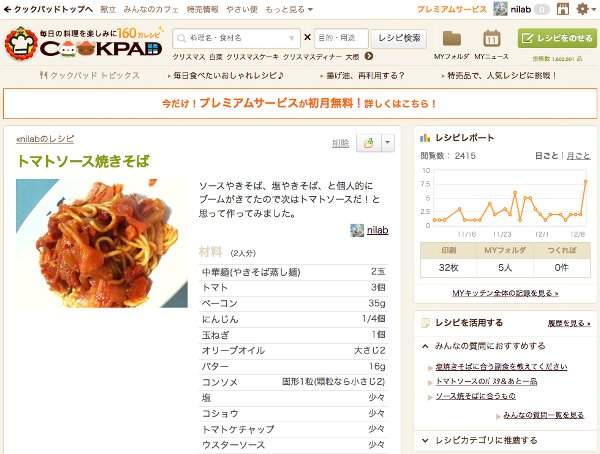Click the 削除 link
600x454 pixels.
coord(341,144)
